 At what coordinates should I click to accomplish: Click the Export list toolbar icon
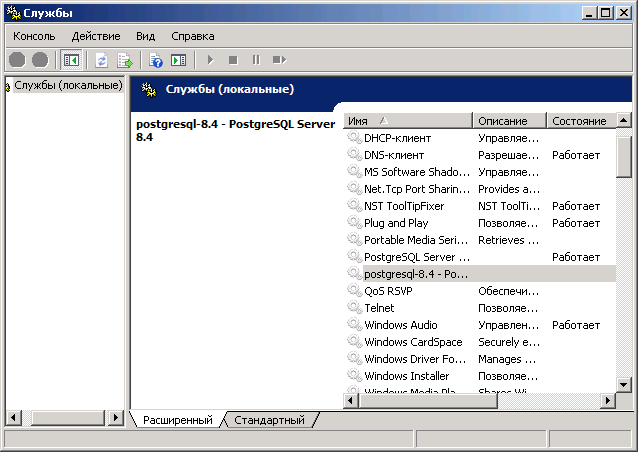pos(125,60)
